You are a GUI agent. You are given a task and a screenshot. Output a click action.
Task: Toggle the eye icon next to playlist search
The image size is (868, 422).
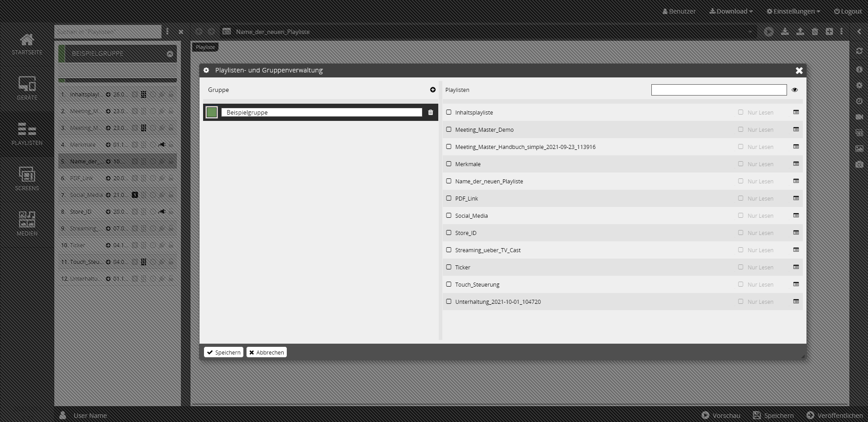(795, 90)
